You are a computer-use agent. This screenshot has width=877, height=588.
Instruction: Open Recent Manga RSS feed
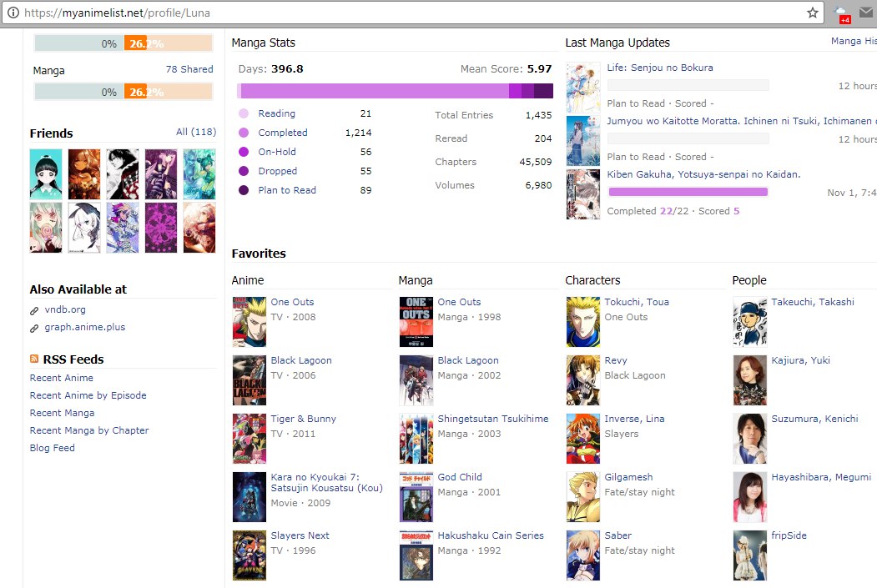coord(62,413)
